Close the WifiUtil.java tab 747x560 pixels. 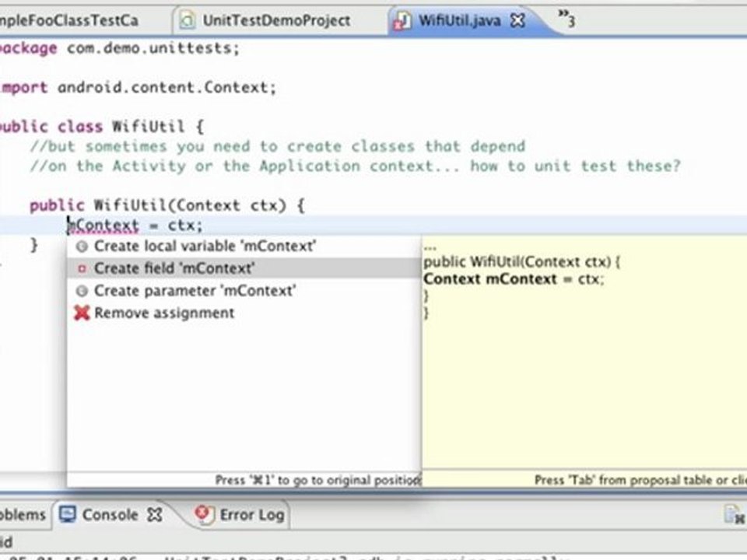tap(517, 20)
